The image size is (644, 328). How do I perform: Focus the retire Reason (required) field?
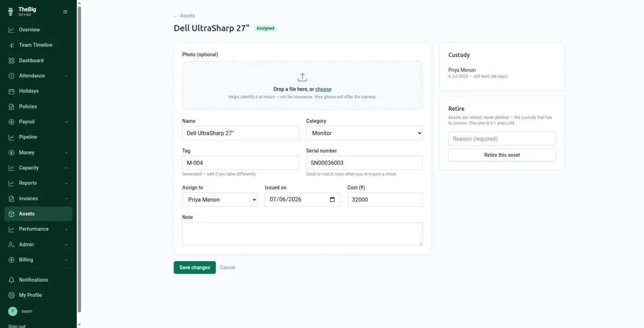pos(502,139)
